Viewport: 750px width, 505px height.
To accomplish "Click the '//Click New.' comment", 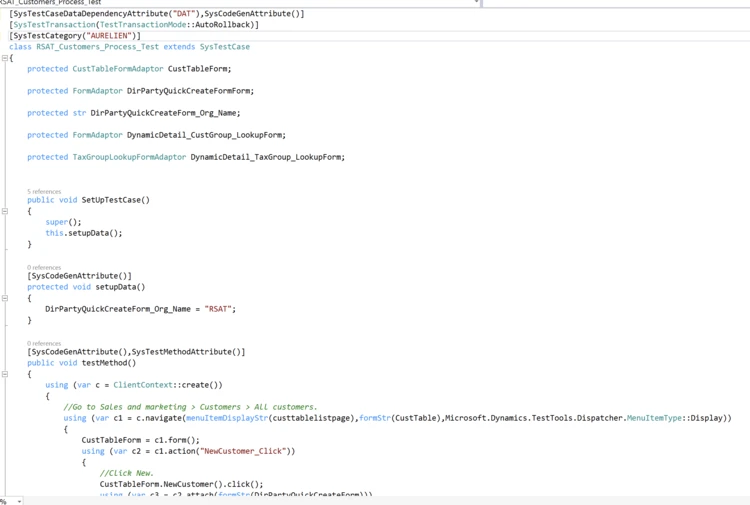I will pyautogui.click(x=126, y=473).
